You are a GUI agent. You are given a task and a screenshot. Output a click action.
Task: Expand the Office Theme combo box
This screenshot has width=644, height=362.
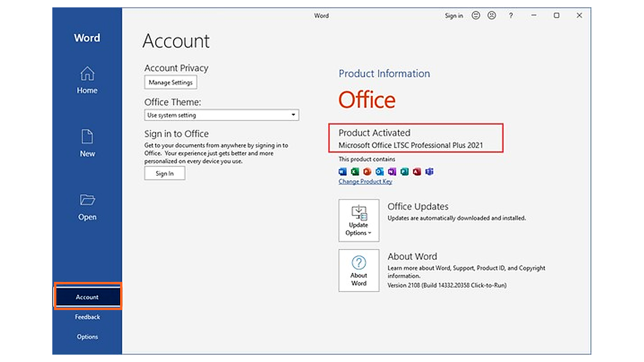[x=222, y=115]
